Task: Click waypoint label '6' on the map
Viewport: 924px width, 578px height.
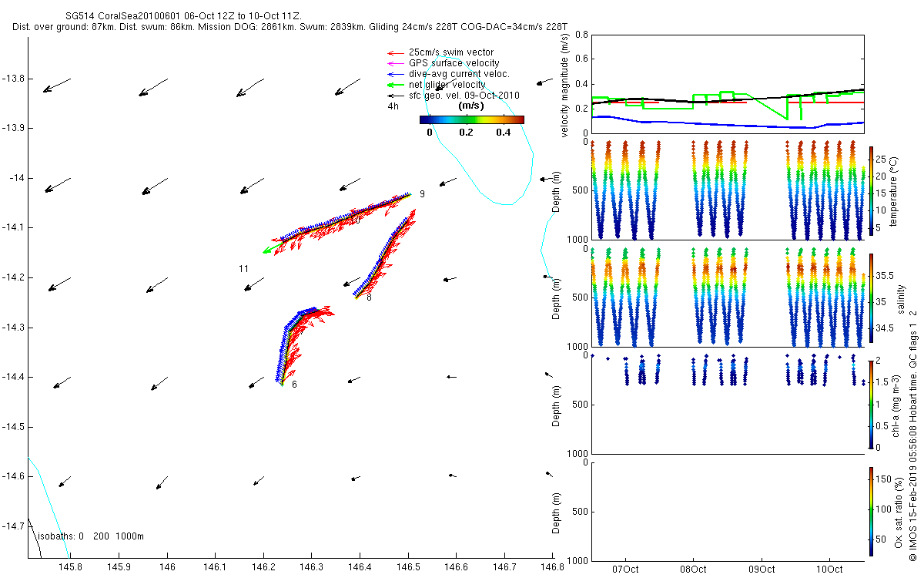Action: 294,384
